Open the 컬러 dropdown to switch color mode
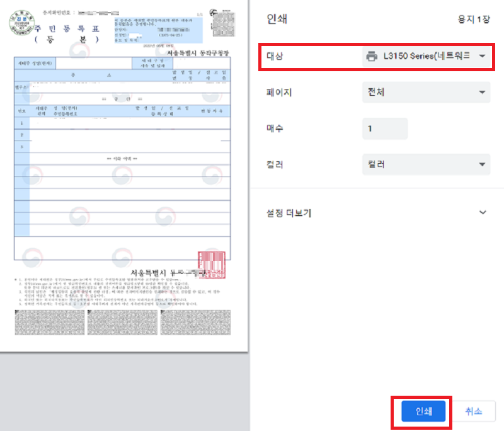The image size is (504, 431). 426,163
